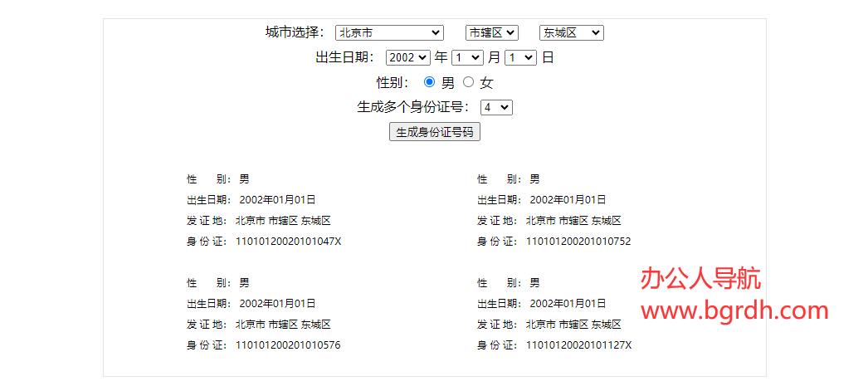Click the www.bgrdh.com watermark link
This screenshot has width=868, height=386.
coord(734,311)
